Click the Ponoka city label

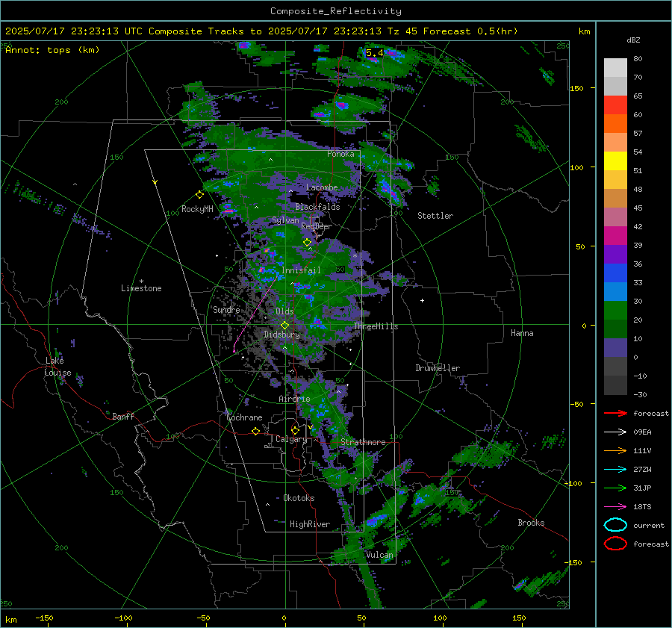click(340, 154)
